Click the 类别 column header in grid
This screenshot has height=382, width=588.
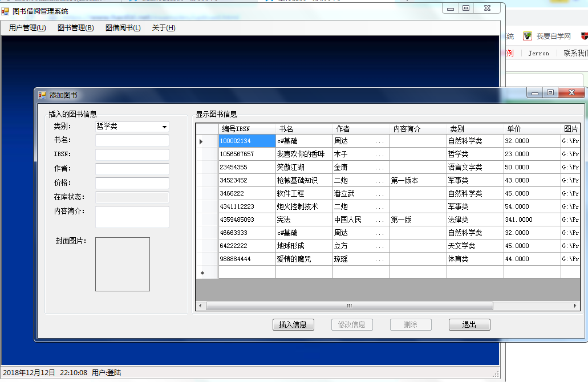475,129
